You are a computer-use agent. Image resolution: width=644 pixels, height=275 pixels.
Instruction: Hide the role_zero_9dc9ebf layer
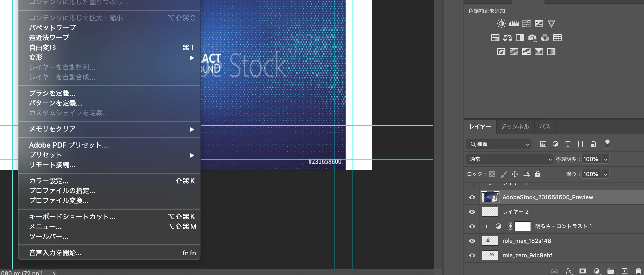point(472,256)
